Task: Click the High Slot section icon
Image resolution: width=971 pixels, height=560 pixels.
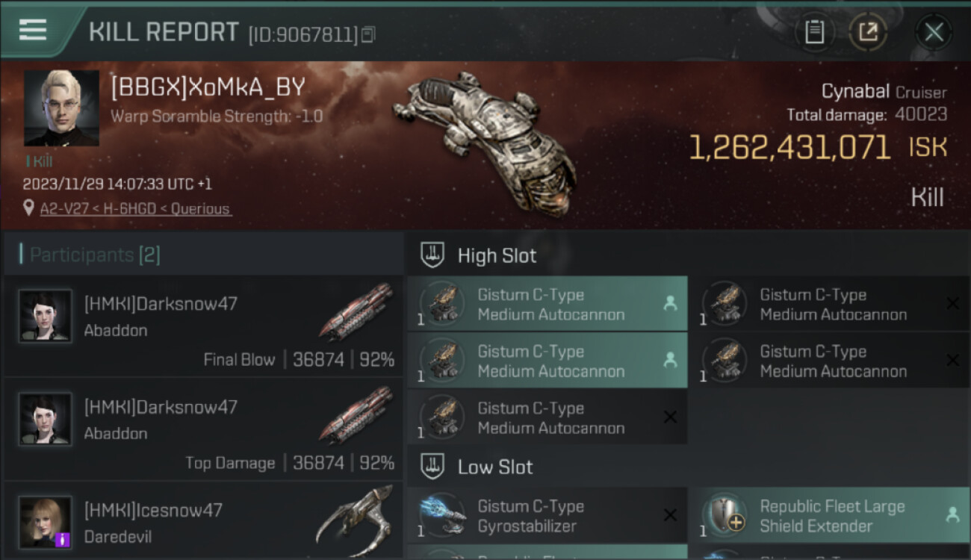Action: pyautogui.click(x=433, y=255)
